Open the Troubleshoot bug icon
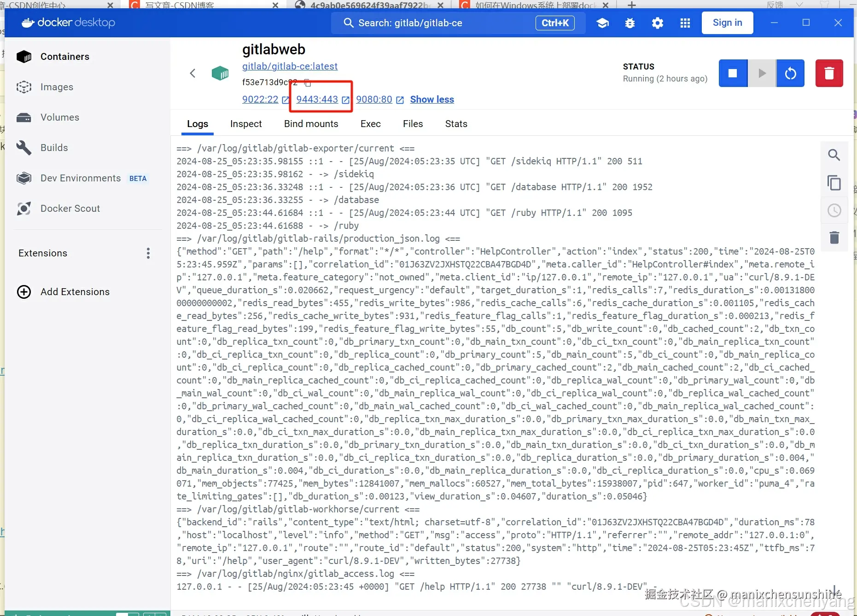This screenshot has width=857, height=616. (630, 23)
